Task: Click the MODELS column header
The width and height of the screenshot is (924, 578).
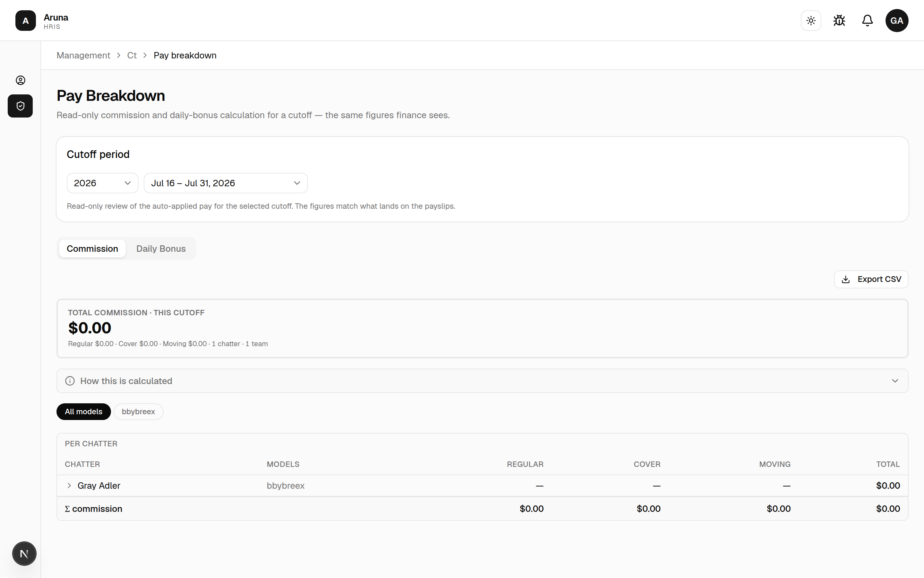Action: click(283, 464)
